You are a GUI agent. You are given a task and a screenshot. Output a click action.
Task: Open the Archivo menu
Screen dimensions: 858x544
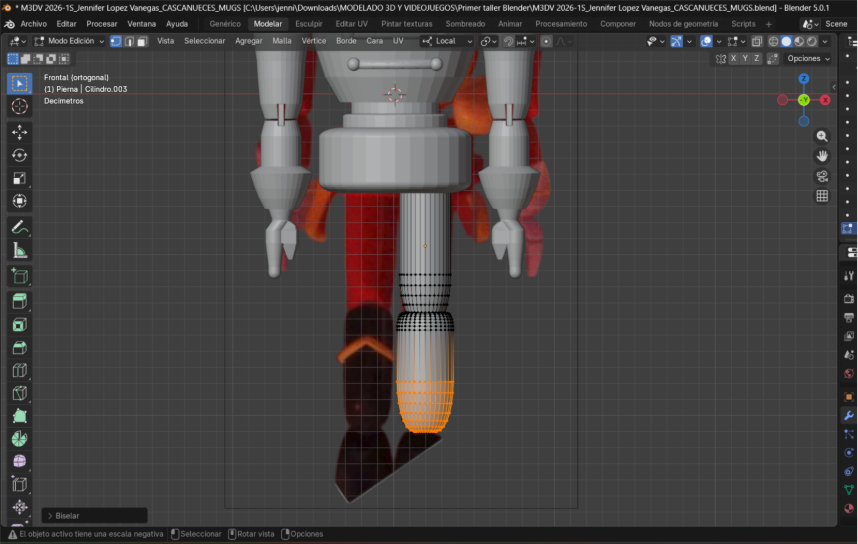(33, 23)
